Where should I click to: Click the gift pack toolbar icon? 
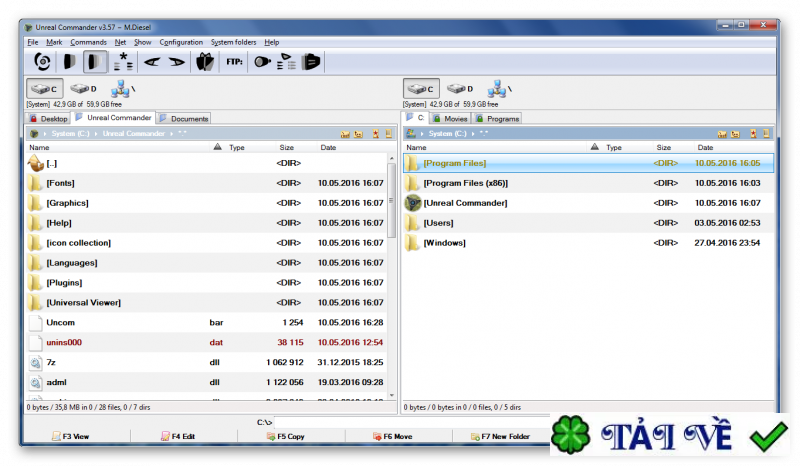(205, 62)
